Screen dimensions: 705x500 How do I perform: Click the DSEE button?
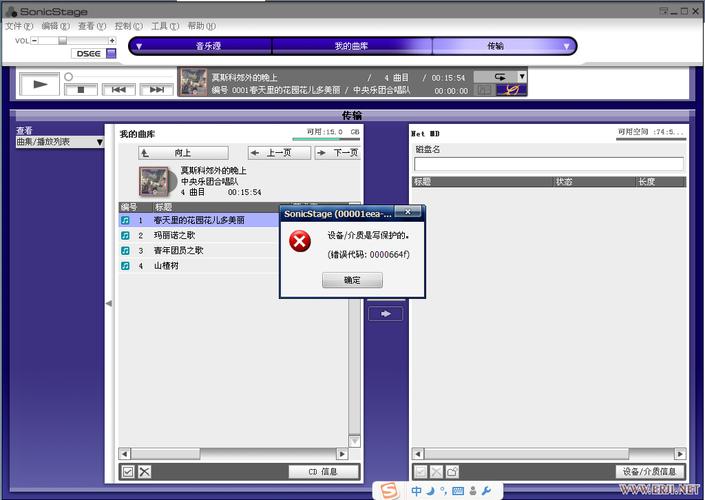(88, 54)
